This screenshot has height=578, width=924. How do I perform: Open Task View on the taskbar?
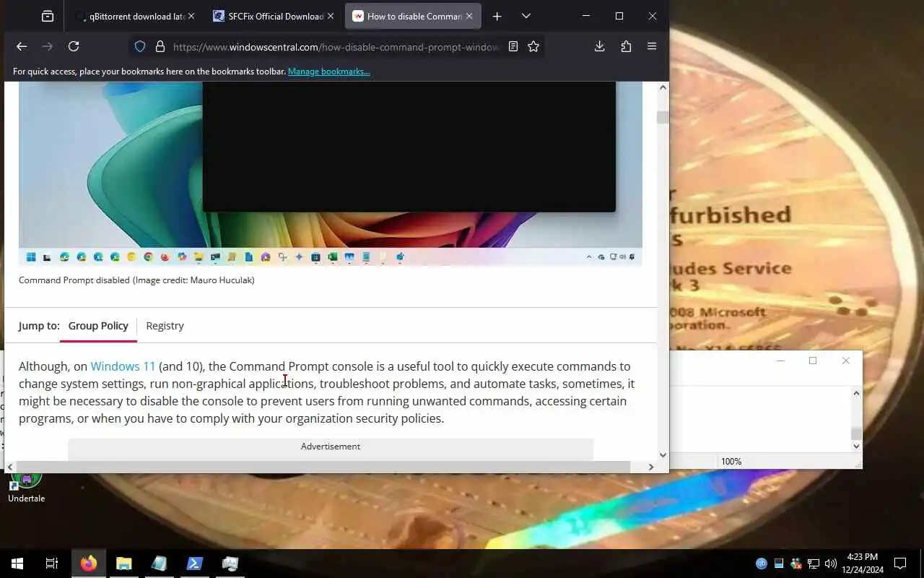coord(52,564)
